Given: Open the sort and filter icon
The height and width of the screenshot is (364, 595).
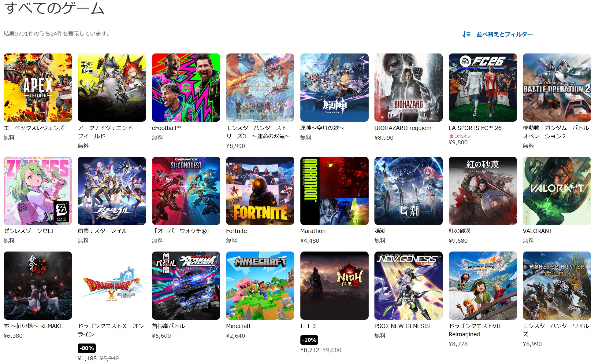Looking at the screenshot, I should [x=466, y=34].
